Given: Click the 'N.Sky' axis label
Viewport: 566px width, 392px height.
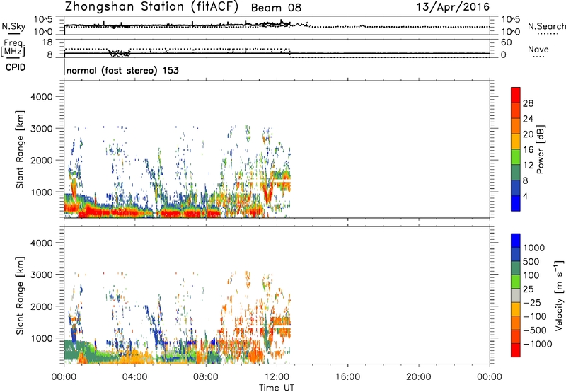Looking at the screenshot, I should [13, 26].
